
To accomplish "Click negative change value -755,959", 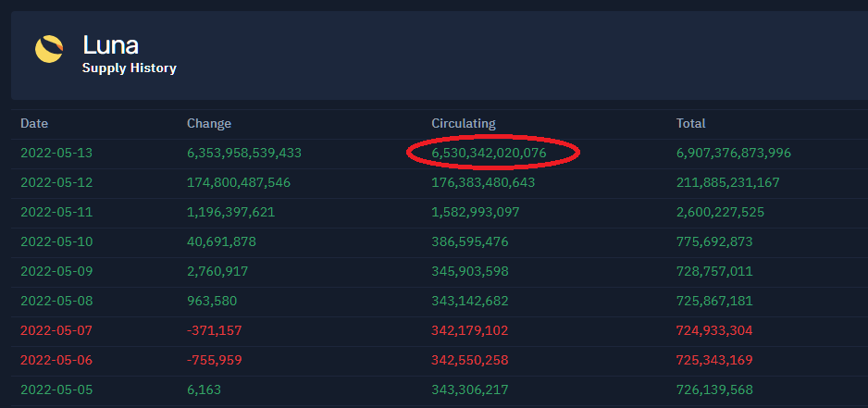I will coord(215,361).
